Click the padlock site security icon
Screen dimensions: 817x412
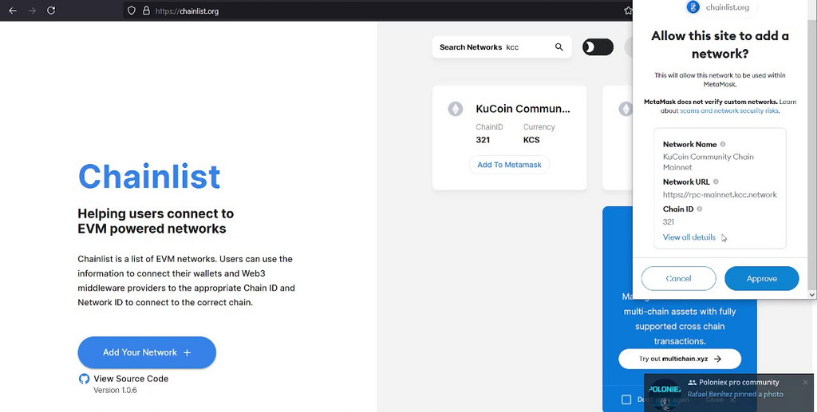(x=146, y=10)
